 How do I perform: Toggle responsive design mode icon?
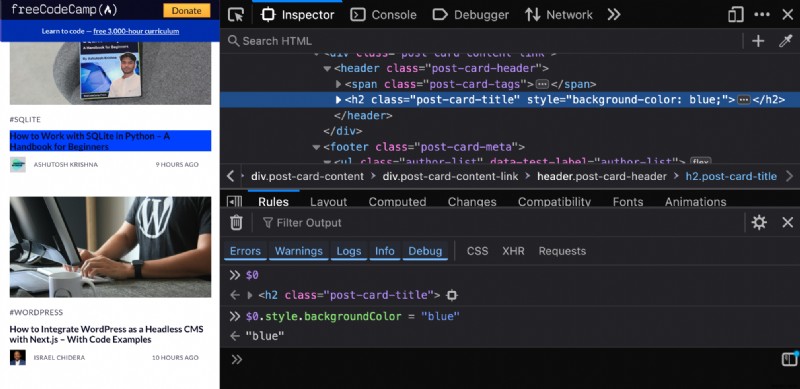736,15
